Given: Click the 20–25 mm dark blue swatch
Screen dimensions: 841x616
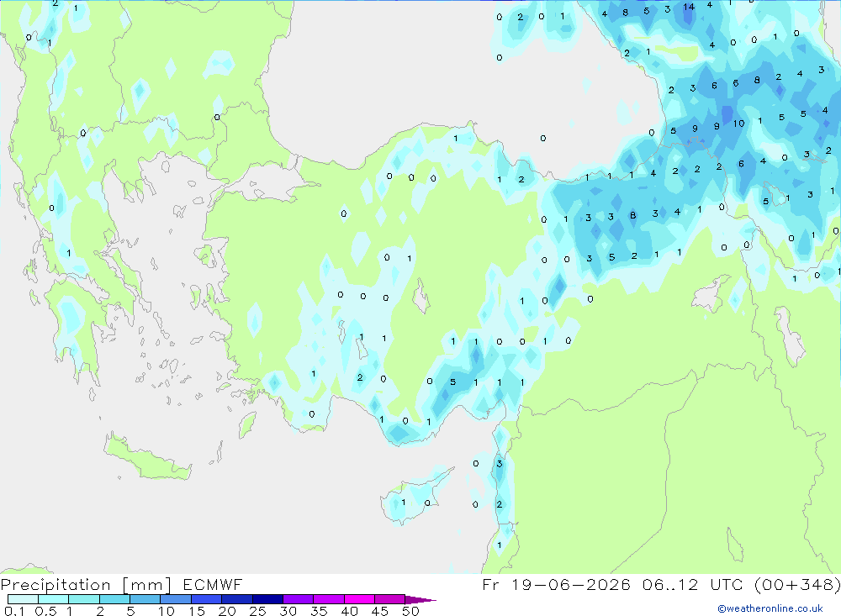Looking at the screenshot, I should click(x=237, y=599).
